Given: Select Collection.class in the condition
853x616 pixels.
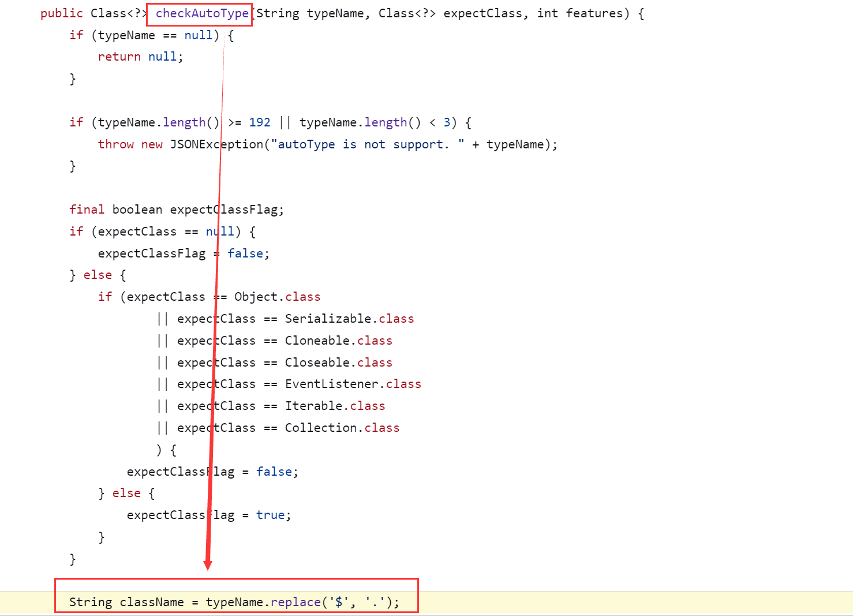Looking at the screenshot, I should point(342,428).
